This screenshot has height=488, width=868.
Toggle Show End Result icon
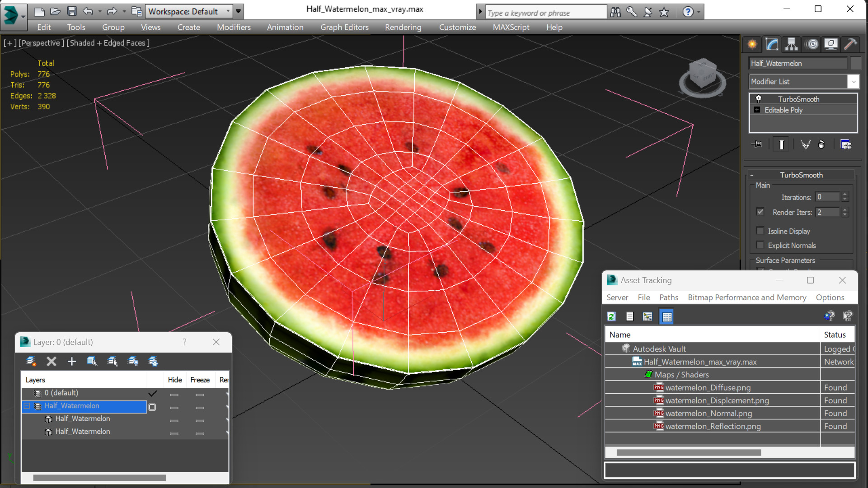point(781,144)
